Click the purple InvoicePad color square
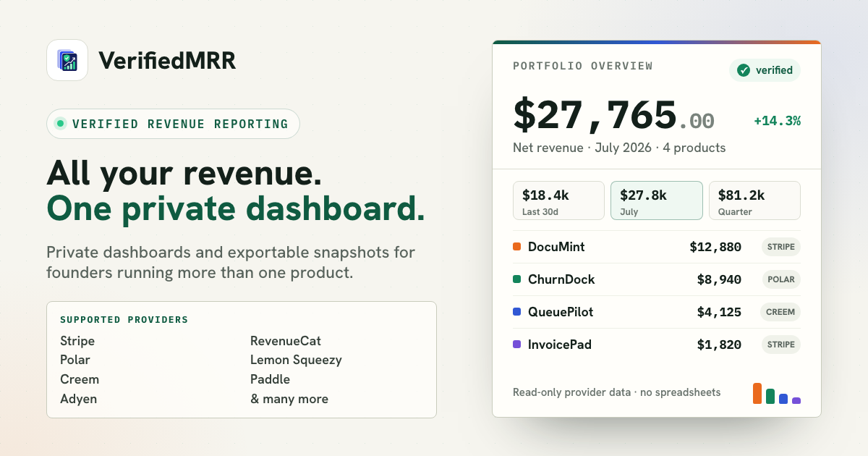Screen dimensions: 868x456 click(x=516, y=345)
